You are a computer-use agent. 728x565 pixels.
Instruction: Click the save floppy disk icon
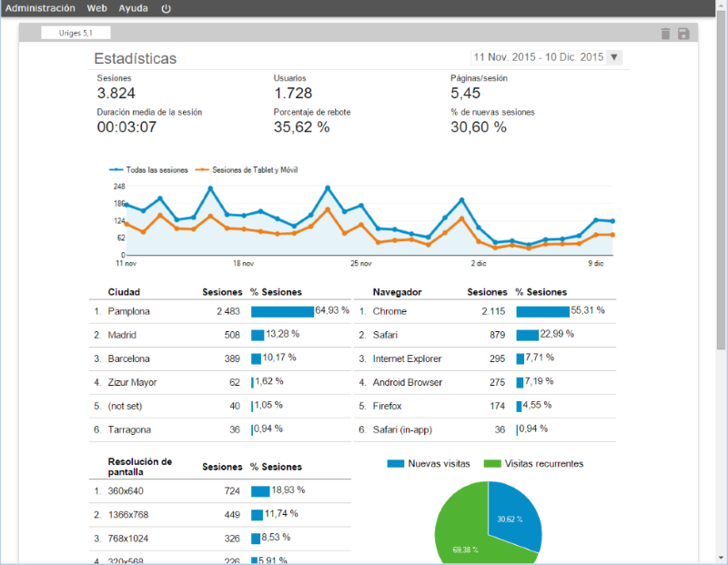(683, 34)
